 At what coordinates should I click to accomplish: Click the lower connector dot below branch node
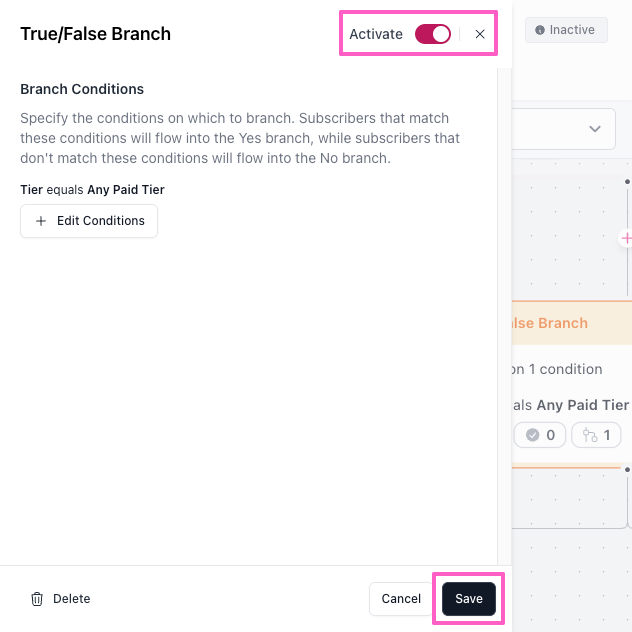pyautogui.click(x=627, y=470)
